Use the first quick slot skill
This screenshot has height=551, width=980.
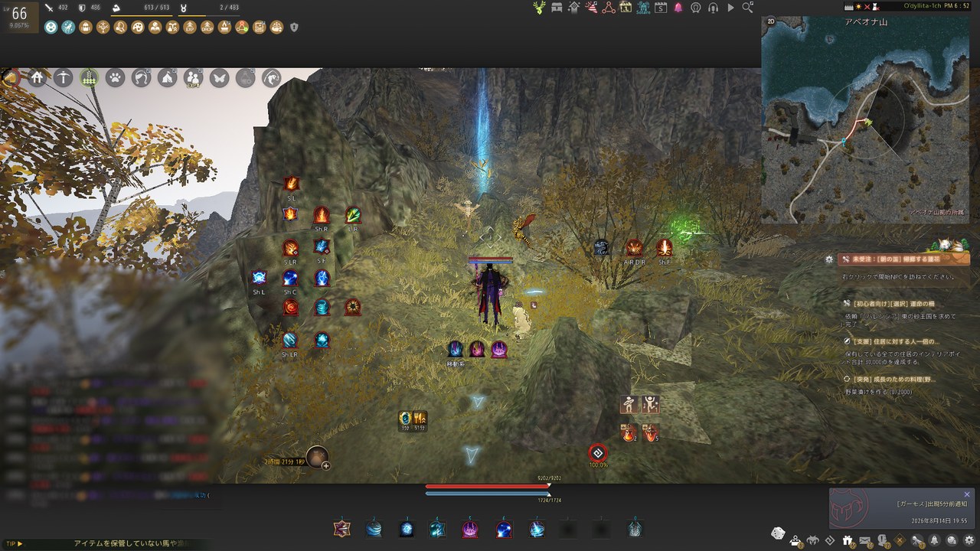[341, 528]
